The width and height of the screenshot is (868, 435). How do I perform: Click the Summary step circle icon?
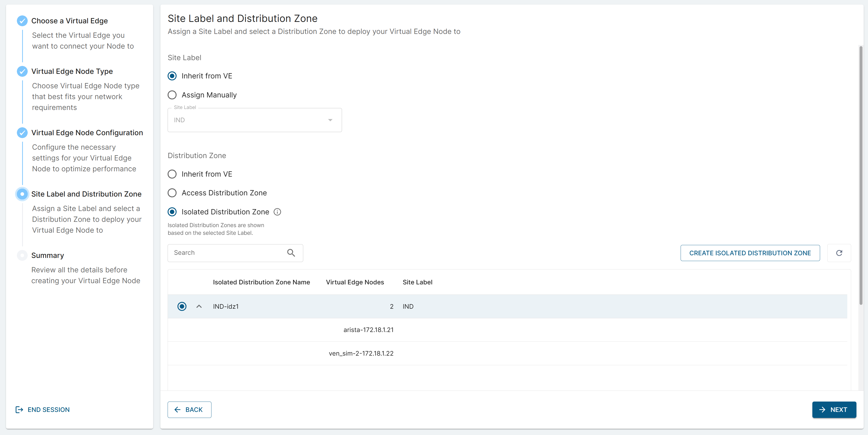click(x=22, y=255)
